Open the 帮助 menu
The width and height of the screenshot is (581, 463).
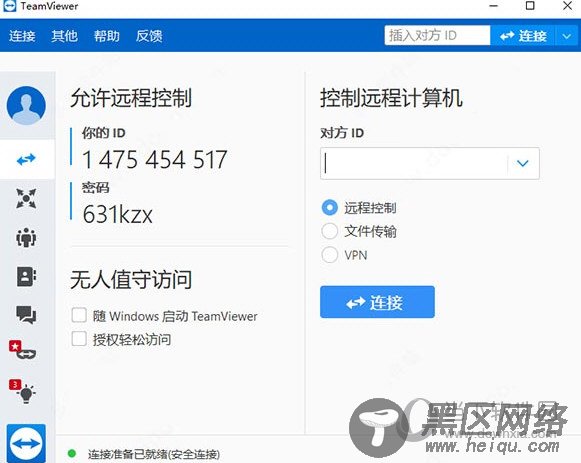(x=107, y=36)
